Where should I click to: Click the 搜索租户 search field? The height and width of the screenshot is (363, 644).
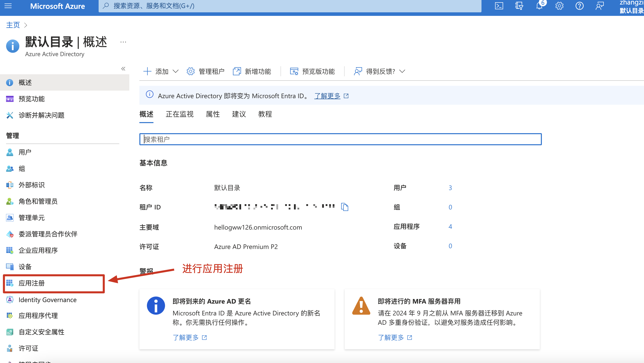[x=341, y=139]
